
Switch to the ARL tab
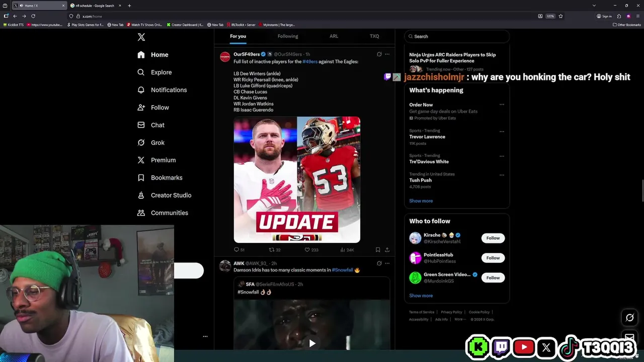point(334,36)
